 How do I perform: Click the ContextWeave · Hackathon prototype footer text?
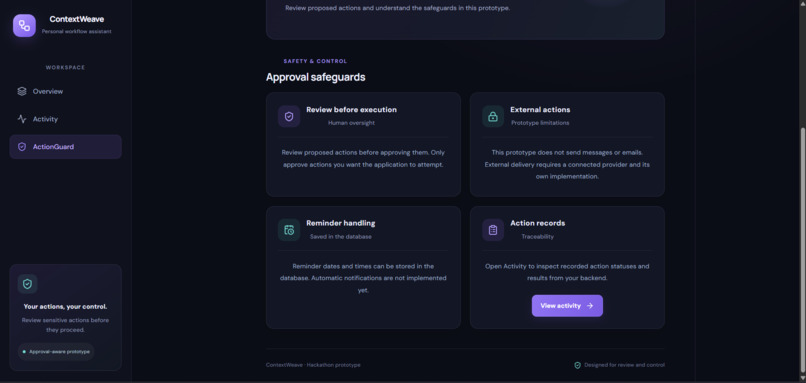click(x=313, y=365)
